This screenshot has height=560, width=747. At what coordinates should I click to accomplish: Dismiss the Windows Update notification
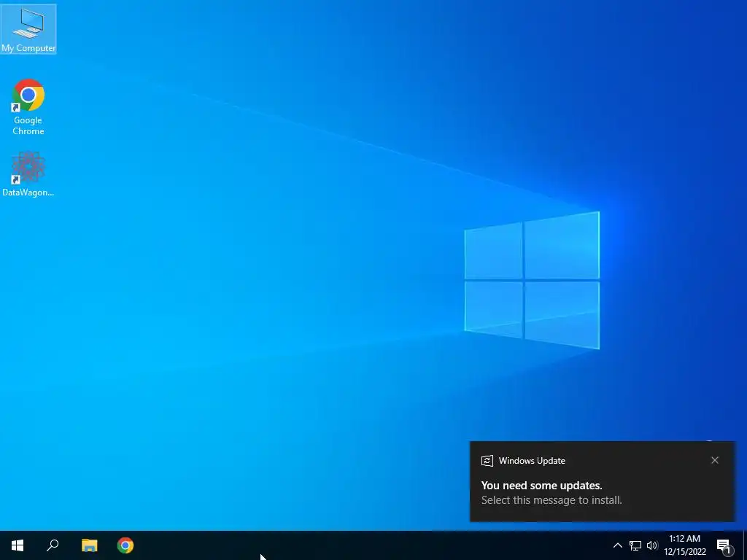coord(715,460)
